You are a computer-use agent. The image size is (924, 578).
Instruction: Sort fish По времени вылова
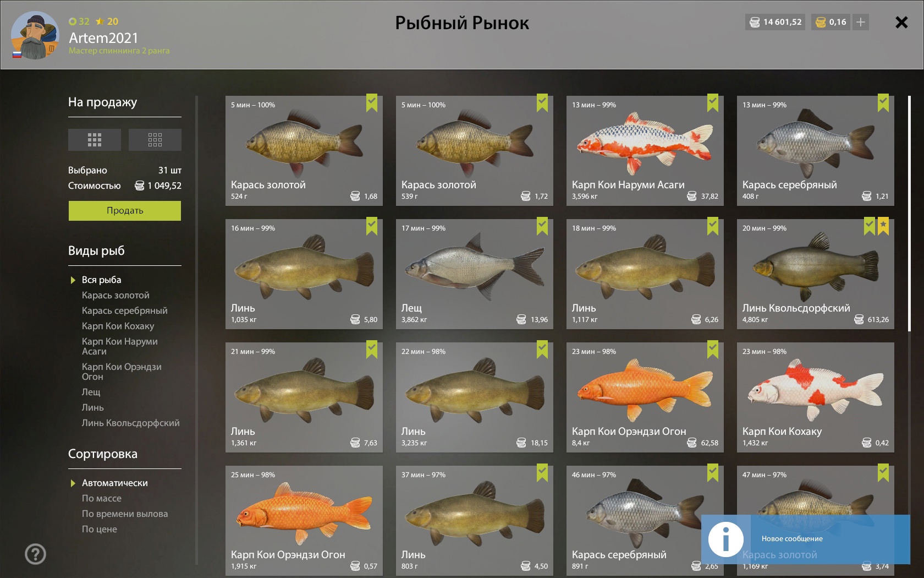[x=125, y=514]
